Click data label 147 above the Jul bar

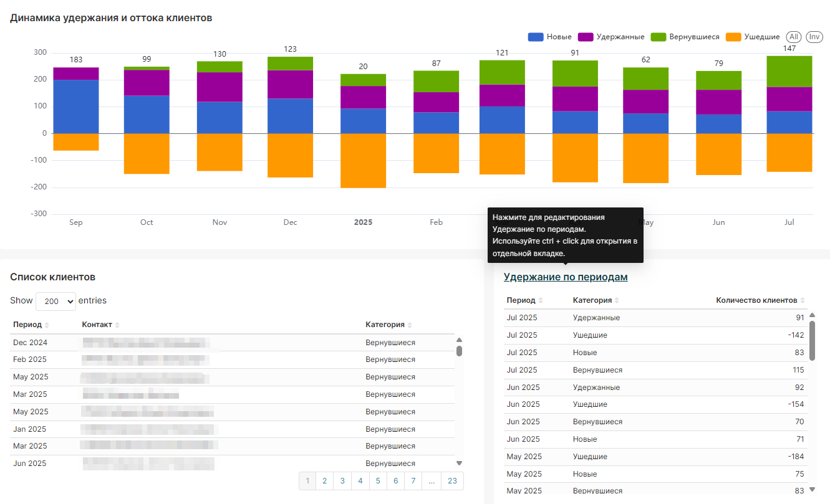[x=789, y=48]
